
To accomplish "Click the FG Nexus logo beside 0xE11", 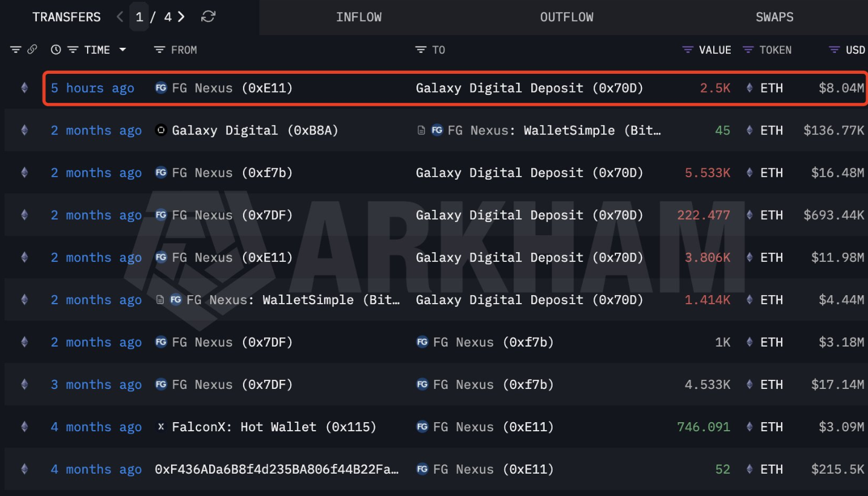I will click(160, 88).
